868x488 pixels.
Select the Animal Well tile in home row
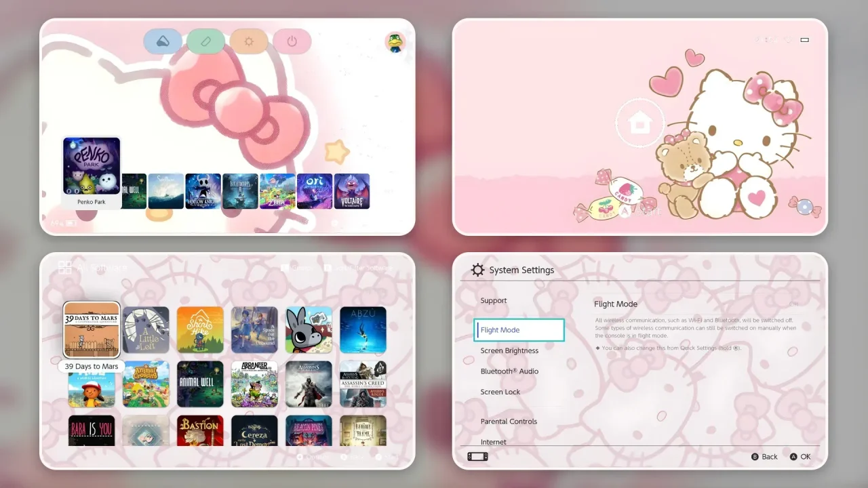(x=134, y=191)
